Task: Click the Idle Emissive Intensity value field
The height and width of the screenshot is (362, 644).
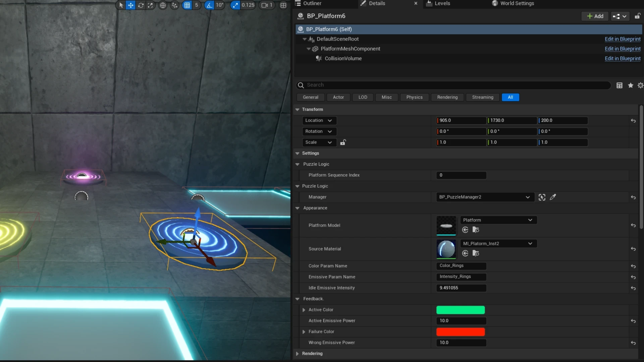Action: pyautogui.click(x=461, y=288)
